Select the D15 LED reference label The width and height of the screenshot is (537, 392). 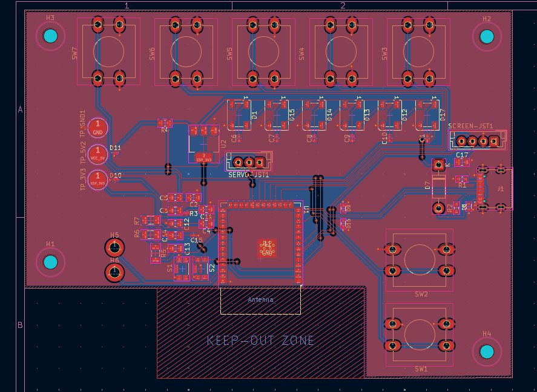292,114
